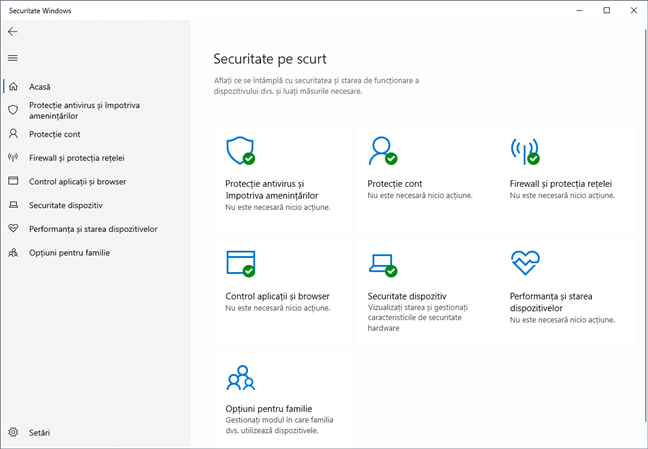The height and width of the screenshot is (449, 648).
Task: Minimize the Securitate Windows window
Action: [580, 10]
